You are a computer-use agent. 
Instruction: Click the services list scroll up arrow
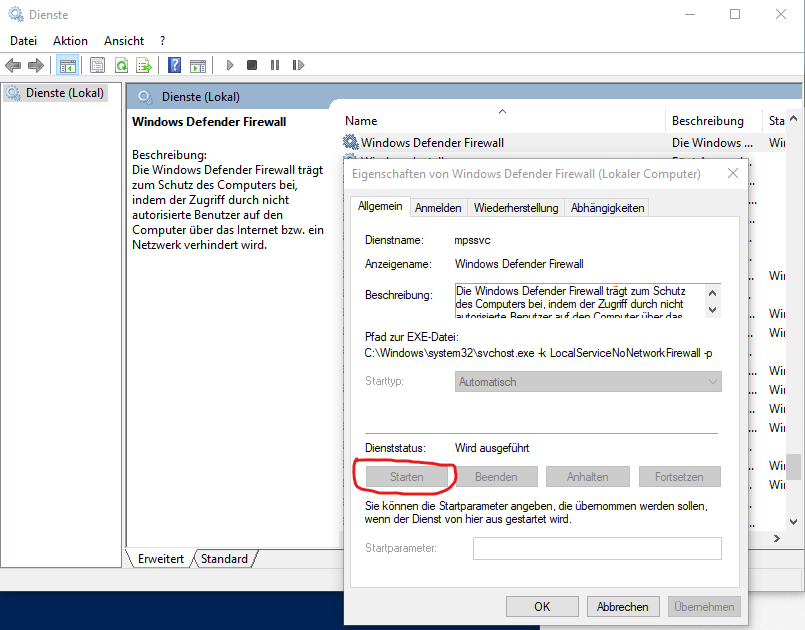pos(794,119)
